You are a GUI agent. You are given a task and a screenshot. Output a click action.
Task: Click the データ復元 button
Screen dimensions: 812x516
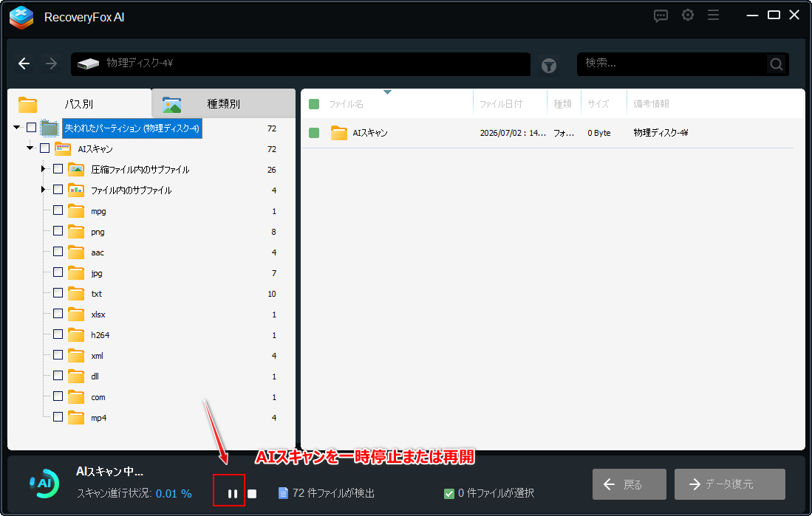[730, 484]
